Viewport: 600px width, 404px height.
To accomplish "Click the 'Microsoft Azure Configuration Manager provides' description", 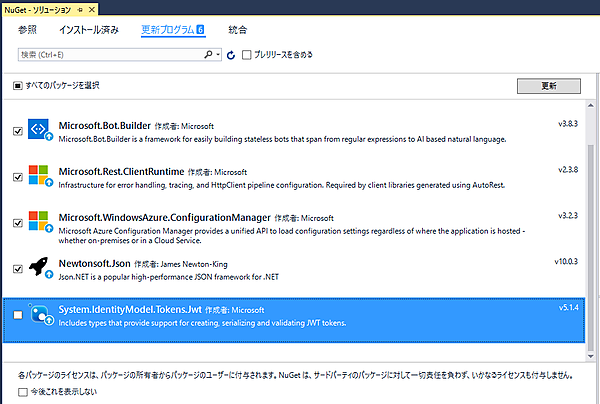I will [292, 236].
